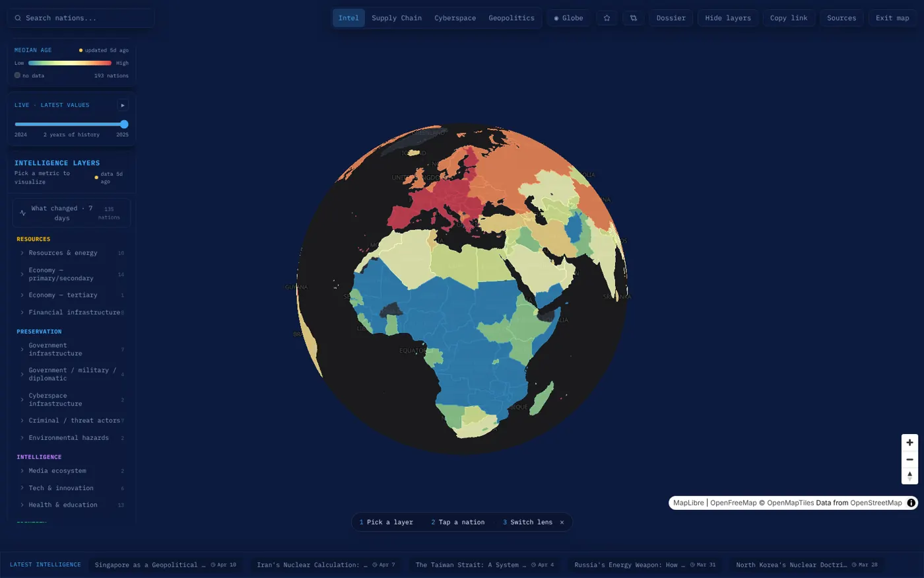Click the pulse icon in What changed card
Screen dimensions: 924x578
coord(23,213)
